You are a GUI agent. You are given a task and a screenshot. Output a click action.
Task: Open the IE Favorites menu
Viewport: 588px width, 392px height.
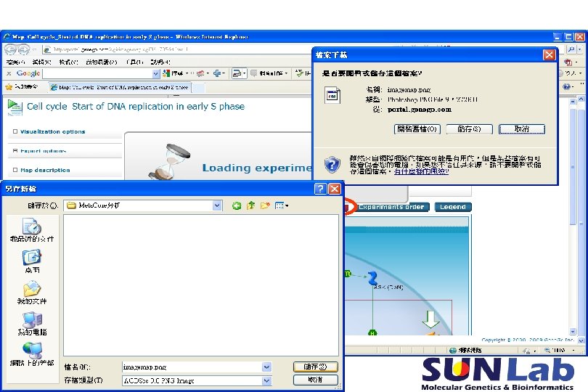pos(101,62)
